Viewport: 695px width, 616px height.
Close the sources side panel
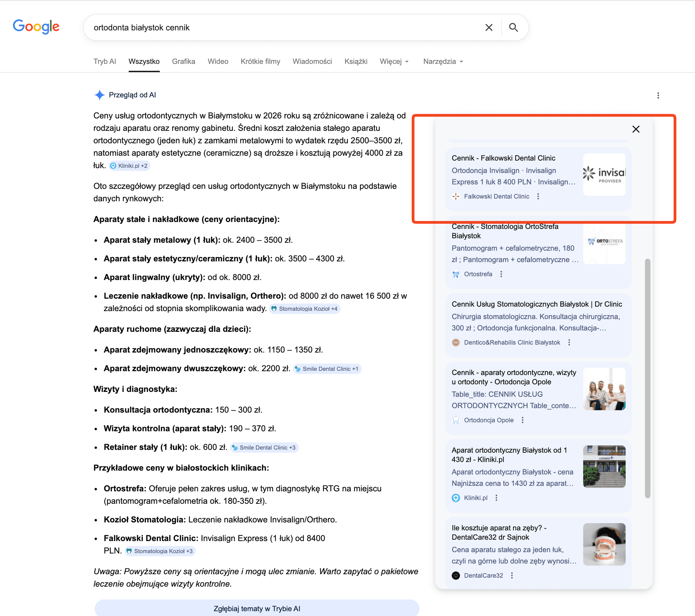[x=636, y=129]
